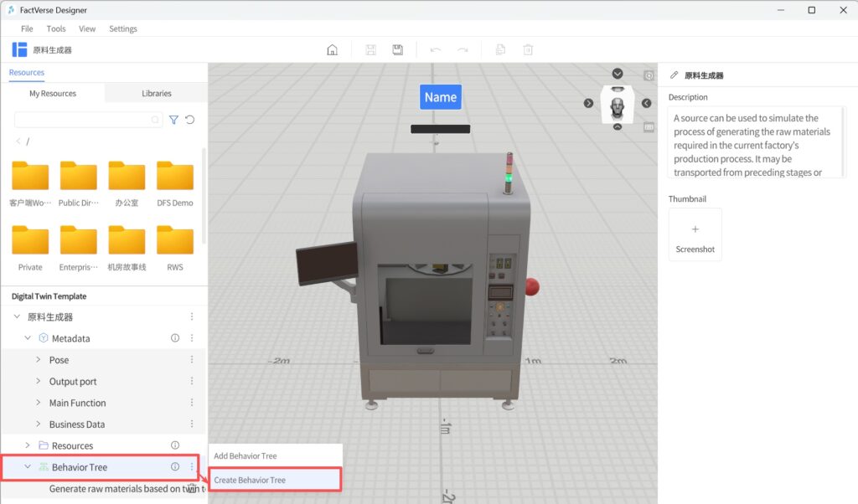The width and height of the screenshot is (858, 504).
Task: Click the Home icon in the toolbar
Action: 332,50
